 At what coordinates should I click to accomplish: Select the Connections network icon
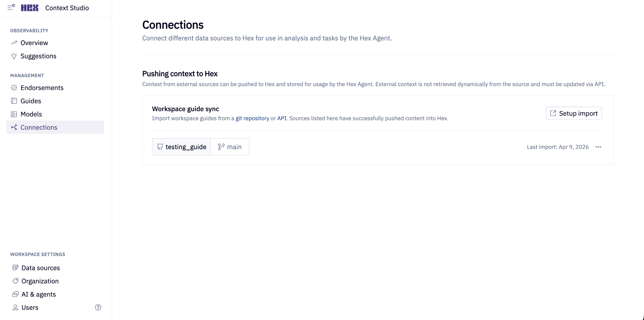coord(14,127)
